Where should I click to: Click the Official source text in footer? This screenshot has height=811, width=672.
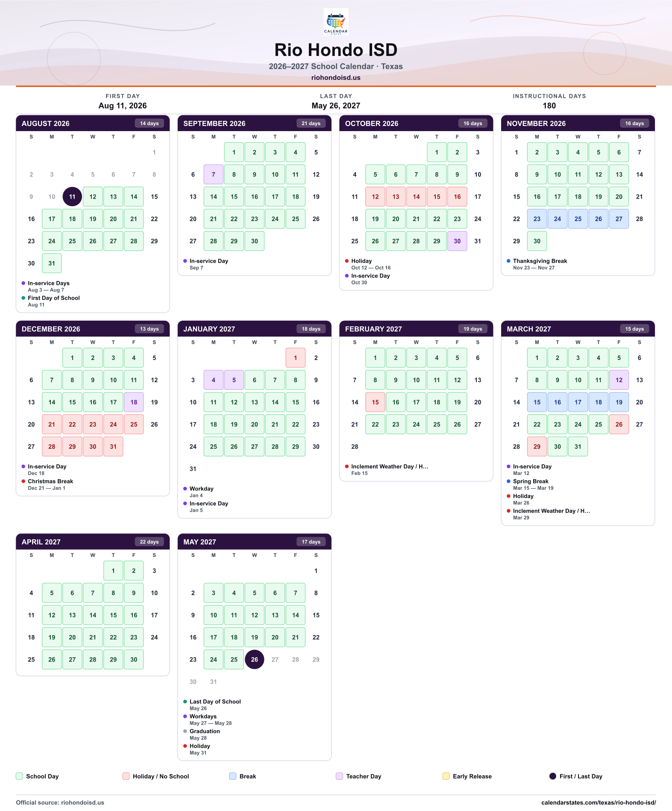[x=60, y=802]
